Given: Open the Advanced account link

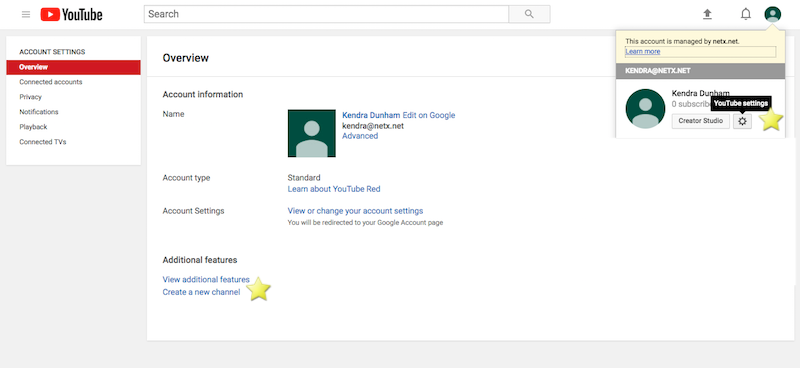Looking at the screenshot, I should tap(360, 136).
